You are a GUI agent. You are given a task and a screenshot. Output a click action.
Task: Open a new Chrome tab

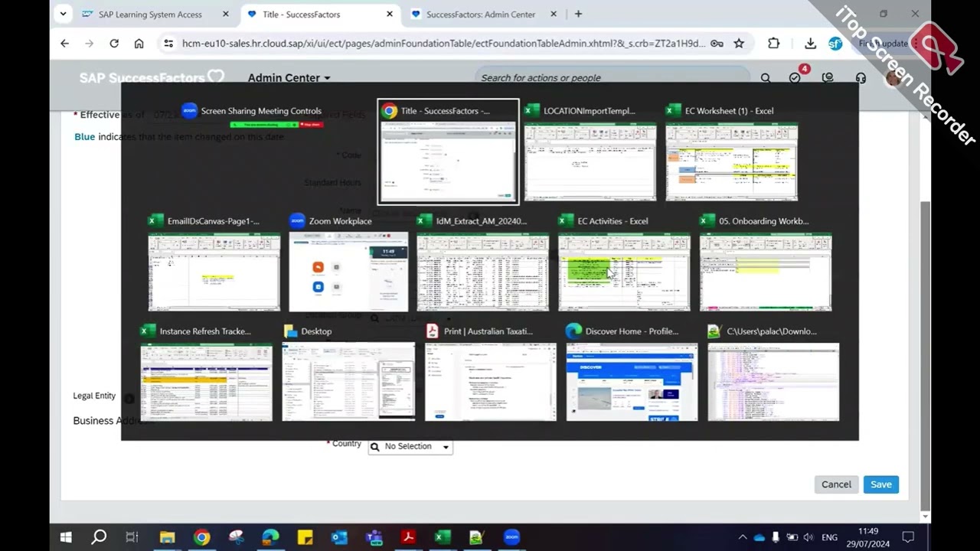578,14
